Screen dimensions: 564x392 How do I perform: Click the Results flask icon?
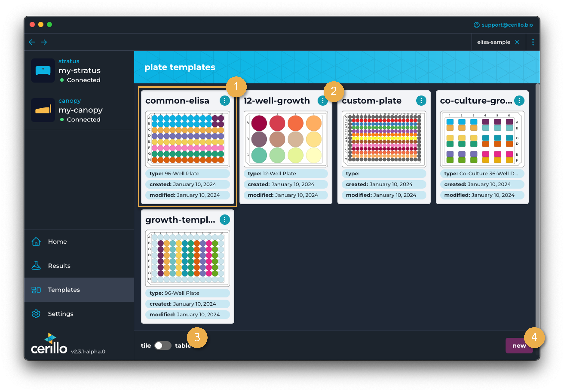point(36,265)
